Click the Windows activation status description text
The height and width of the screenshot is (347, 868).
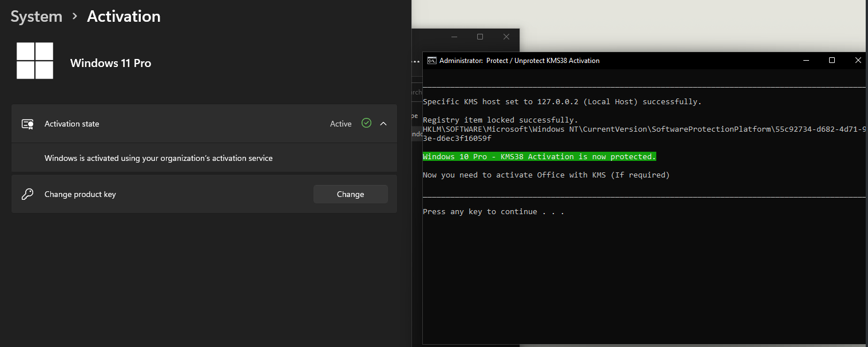(158, 157)
